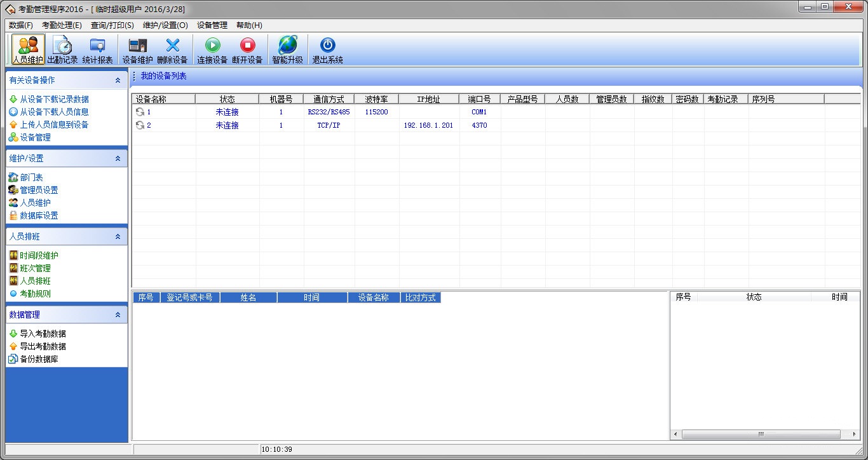This screenshot has width=868, height=460.
Task: Click 从设备下载记录数据 link
Action: point(54,99)
